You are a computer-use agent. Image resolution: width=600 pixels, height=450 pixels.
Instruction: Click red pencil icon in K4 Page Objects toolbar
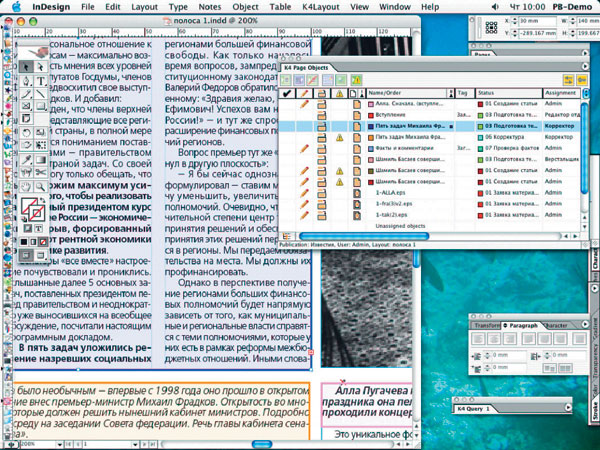click(x=313, y=80)
